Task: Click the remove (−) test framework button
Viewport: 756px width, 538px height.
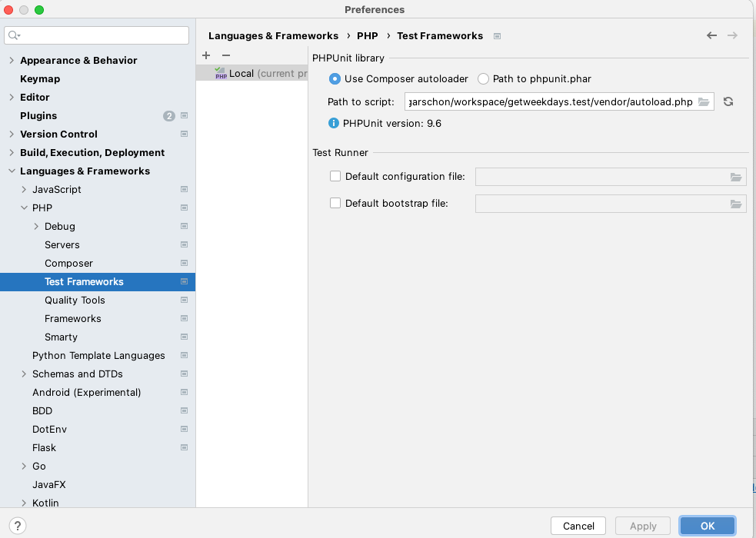Action: (x=225, y=55)
